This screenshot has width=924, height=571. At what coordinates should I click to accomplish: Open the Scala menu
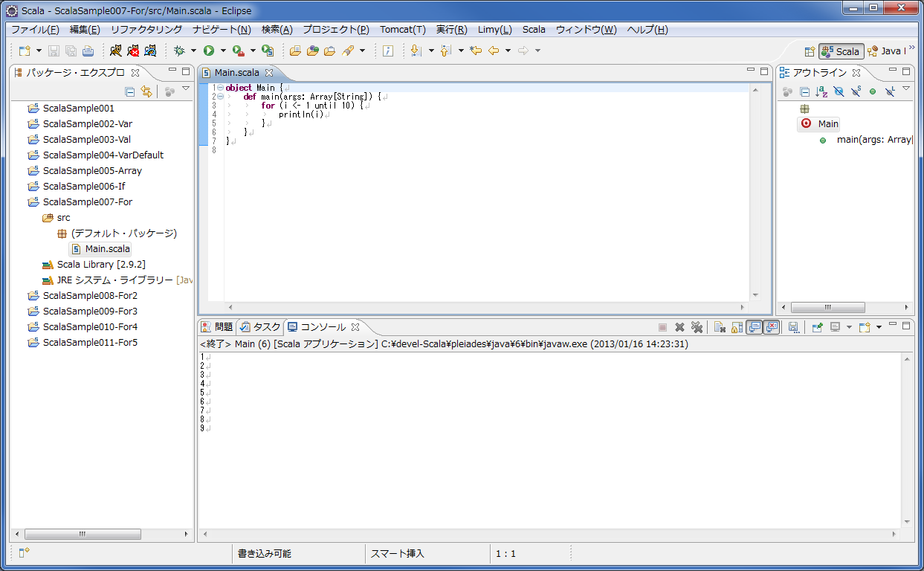click(534, 30)
